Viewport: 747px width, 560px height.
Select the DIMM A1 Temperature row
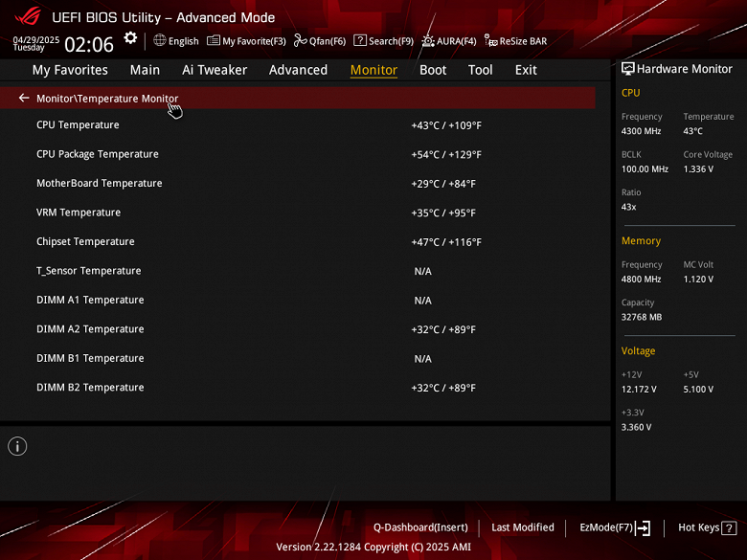297,300
